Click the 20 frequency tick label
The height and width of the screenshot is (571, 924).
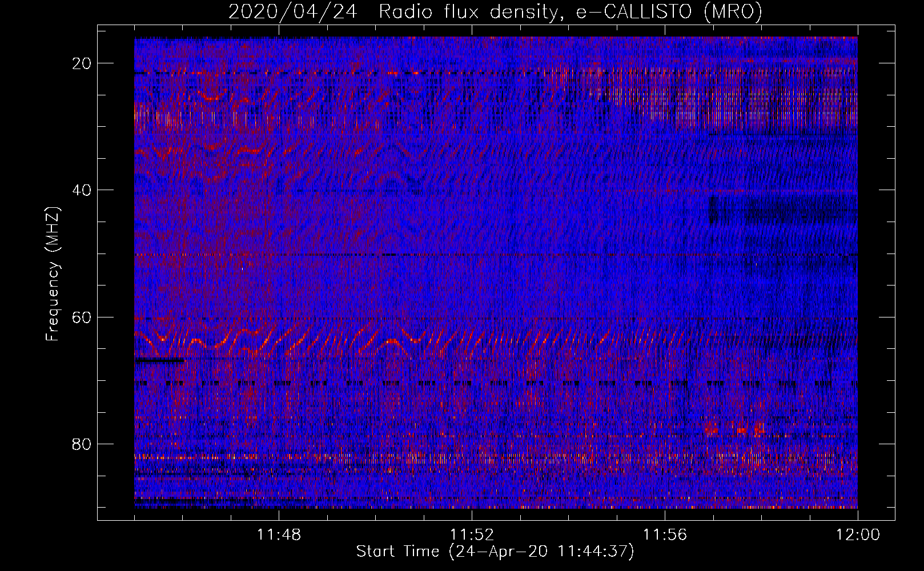(x=82, y=63)
